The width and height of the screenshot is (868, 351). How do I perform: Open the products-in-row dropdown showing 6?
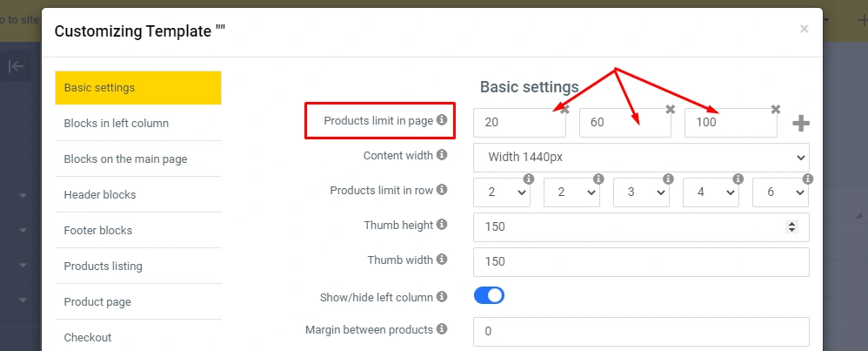pyautogui.click(x=780, y=192)
